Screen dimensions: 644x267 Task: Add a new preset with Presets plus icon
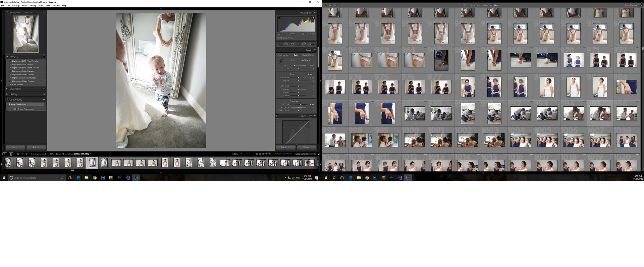[x=44, y=57]
